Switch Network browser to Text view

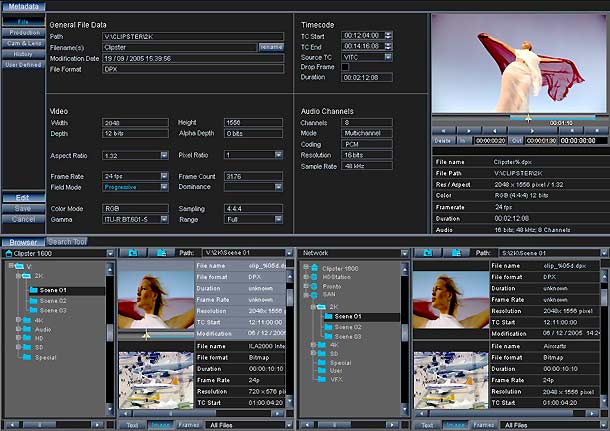[x=427, y=425]
